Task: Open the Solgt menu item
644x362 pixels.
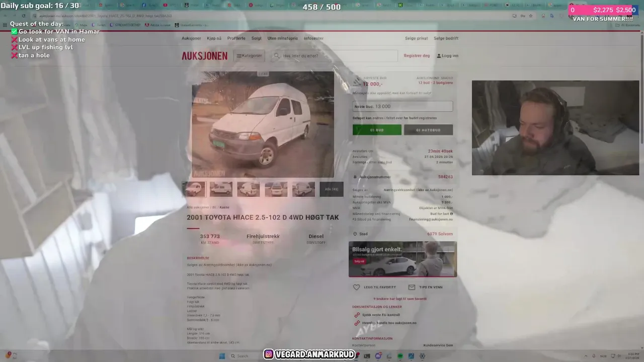Action: tap(257, 38)
